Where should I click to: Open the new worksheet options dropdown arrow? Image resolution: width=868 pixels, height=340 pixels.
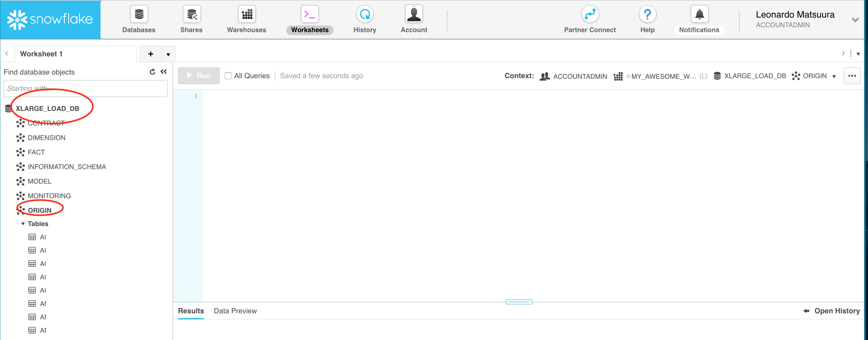pyautogui.click(x=168, y=54)
